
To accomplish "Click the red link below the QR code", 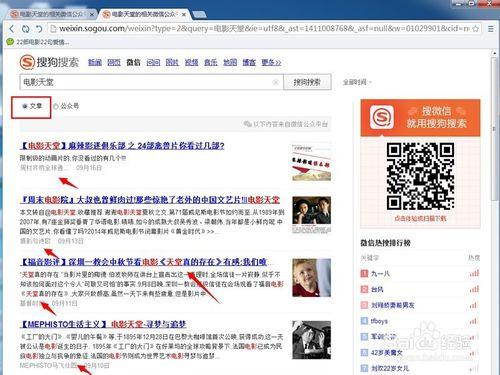I will (x=420, y=219).
